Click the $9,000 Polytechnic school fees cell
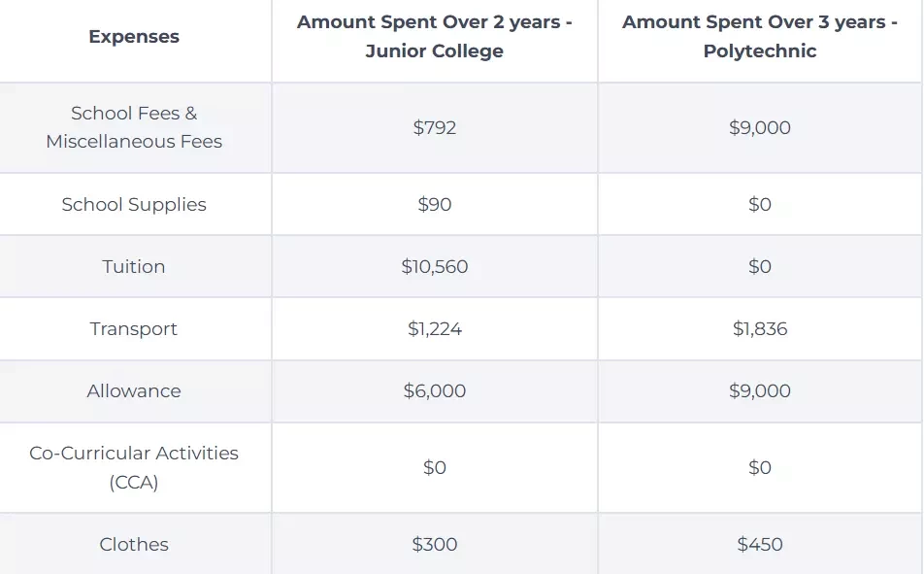The height and width of the screenshot is (574, 924). [760, 127]
